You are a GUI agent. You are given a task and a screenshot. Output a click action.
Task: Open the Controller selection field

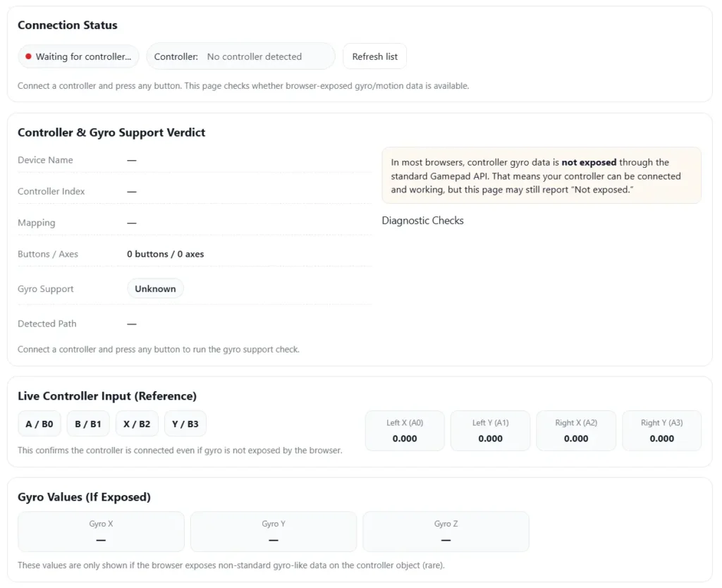pyautogui.click(x=240, y=56)
